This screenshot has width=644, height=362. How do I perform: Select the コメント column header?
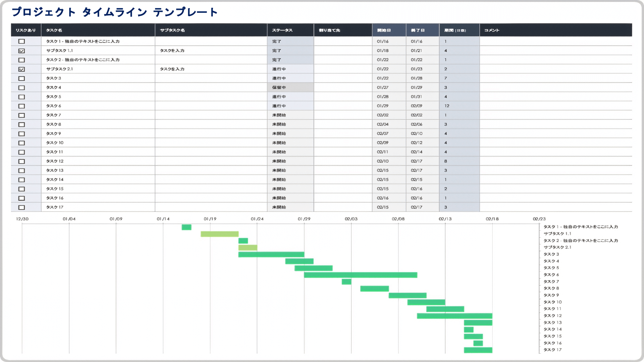pyautogui.click(x=556, y=30)
